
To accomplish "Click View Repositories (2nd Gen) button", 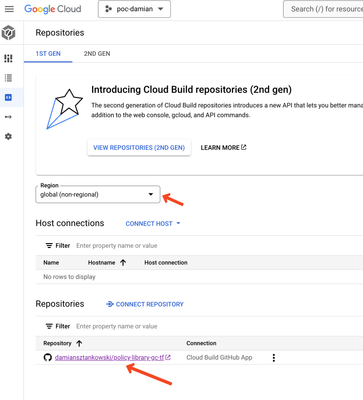I will 139,148.
